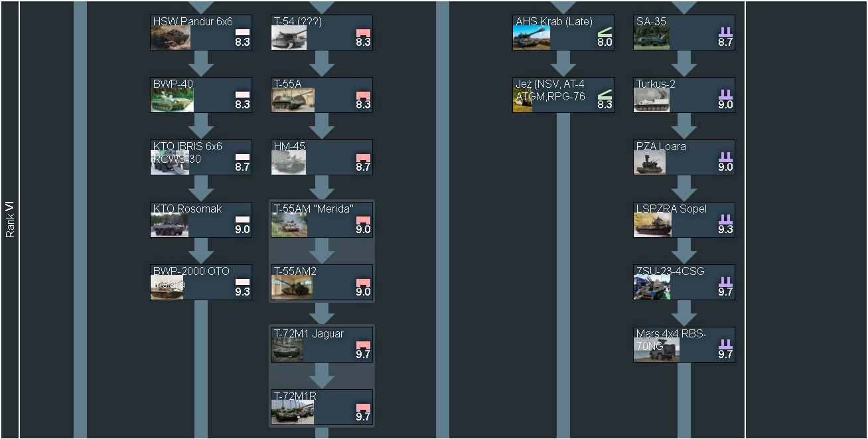Screen dimensions: 868x439
Task: Select the Jez (NSV, AT-4 ATGM, RPG-76) card
Action: (563, 95)
